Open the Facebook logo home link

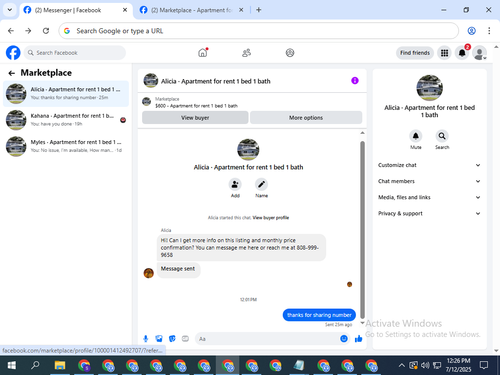13,53
